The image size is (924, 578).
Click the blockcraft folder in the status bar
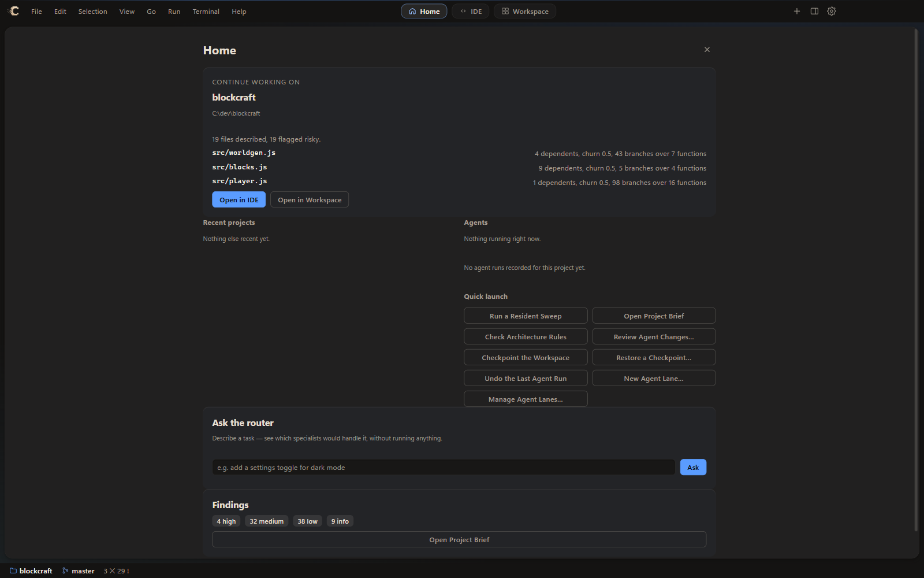tap(31, 570)
